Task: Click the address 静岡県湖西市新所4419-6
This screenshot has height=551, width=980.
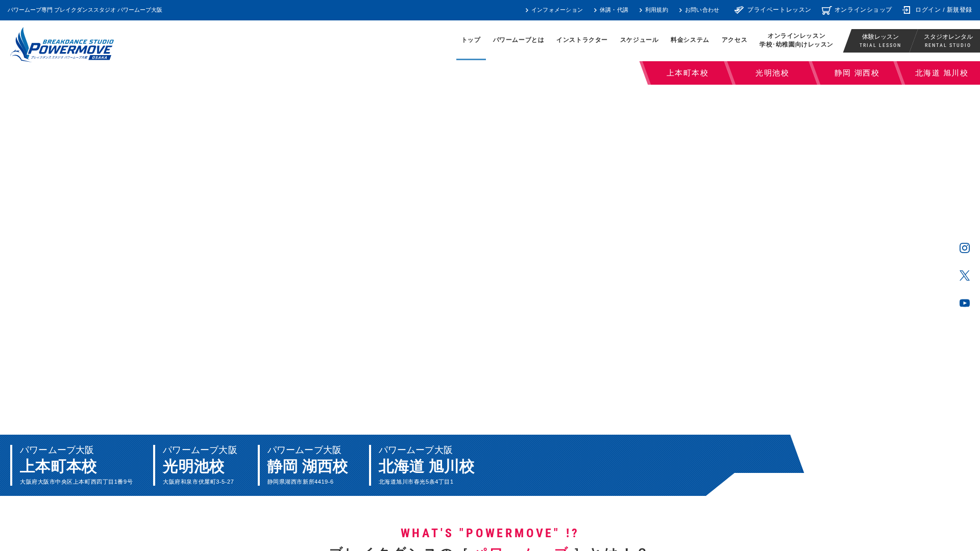Action: 301,482
